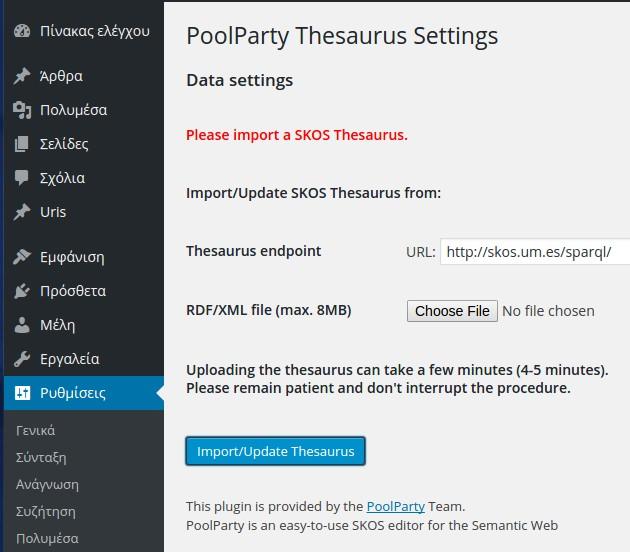
Task: Go to the Συζήτηση submenu entry
Action: pyautogui.click(x=46, y=512)
